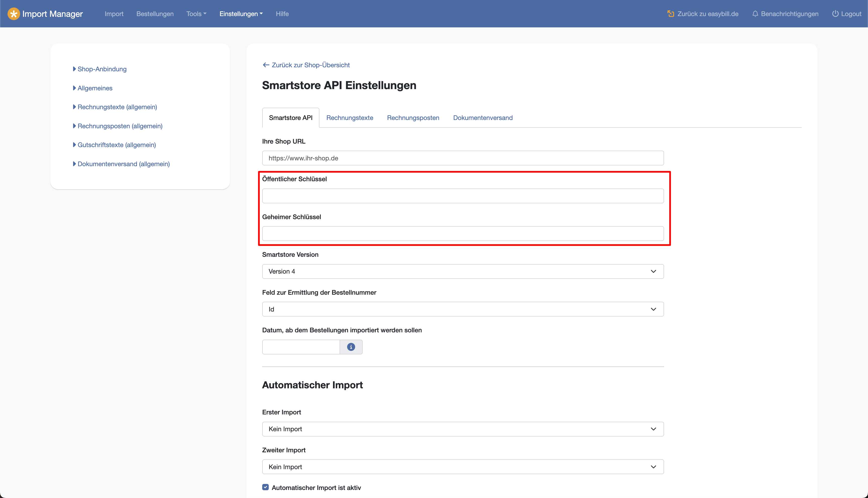Open the Feld zur Ermittlung der Bestellnummer dropdown
This screenshot has height=498, width=868.
point(463,309)
